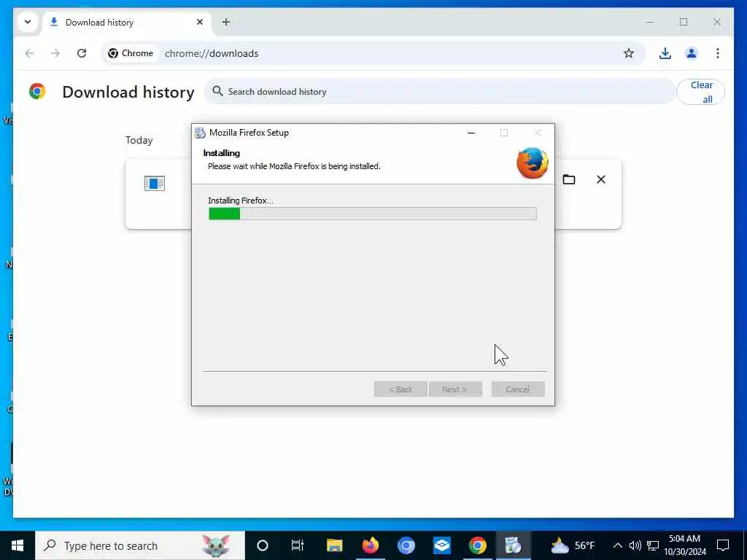Open the volume control icon
The image size is (747, 560).
tap(635, 545)
